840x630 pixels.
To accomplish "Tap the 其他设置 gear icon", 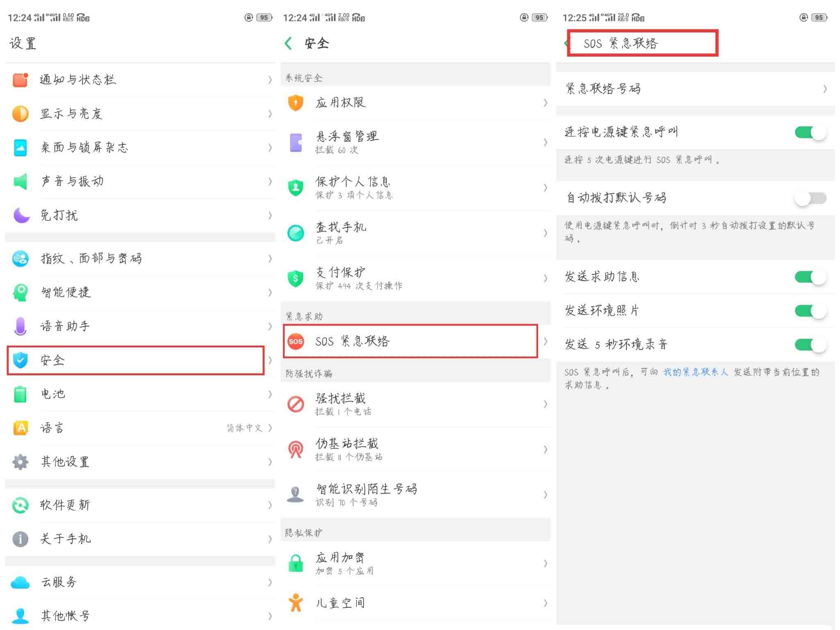I will tap(20, 462).
